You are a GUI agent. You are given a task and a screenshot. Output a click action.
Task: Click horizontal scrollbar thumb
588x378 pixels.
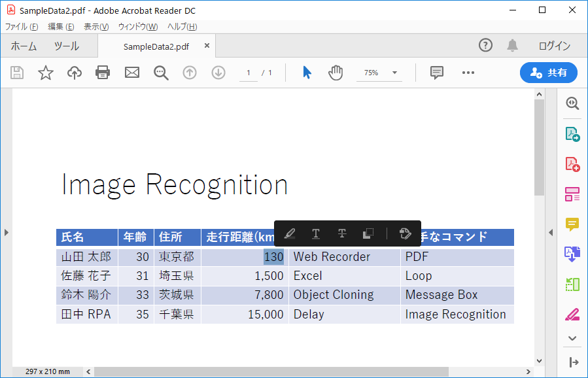pyautogui.click(x=271, y=371)
